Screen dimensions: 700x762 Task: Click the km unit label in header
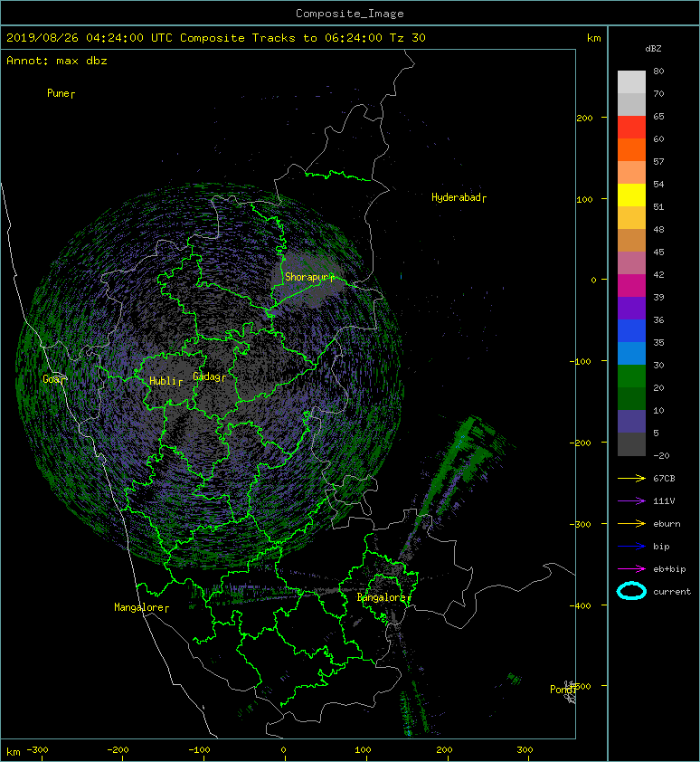594,38
